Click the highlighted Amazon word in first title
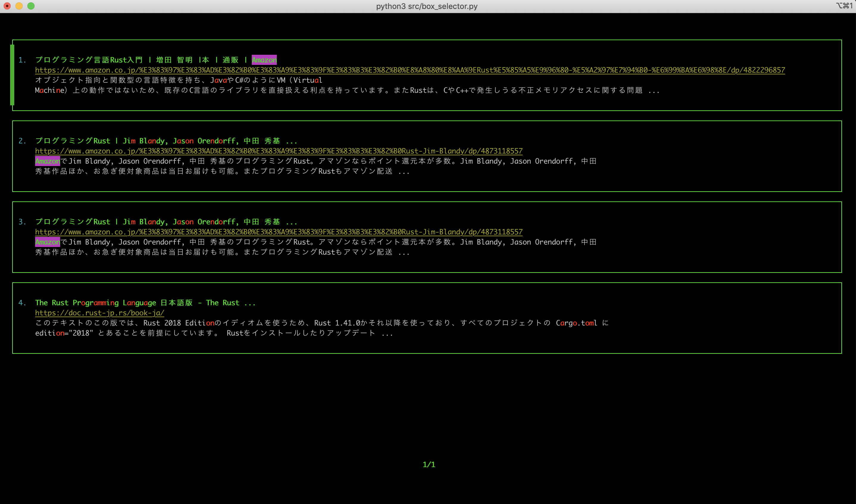 click(264, 60)
